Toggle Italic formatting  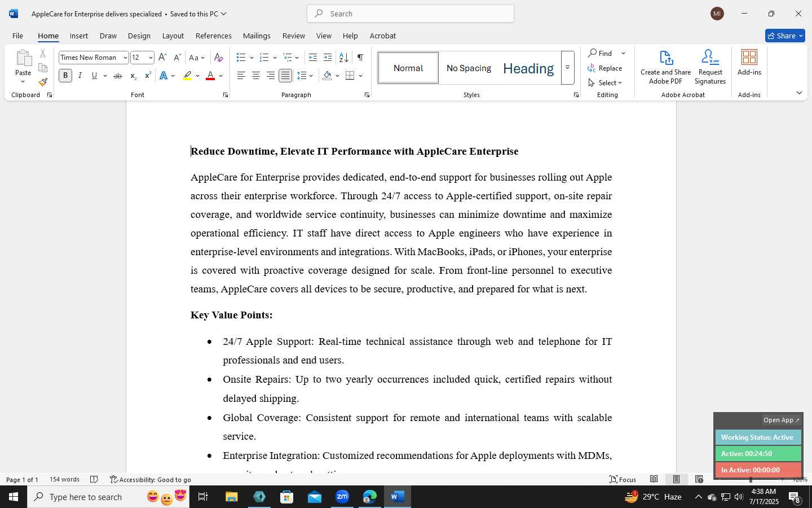click(x=80, y=76)
